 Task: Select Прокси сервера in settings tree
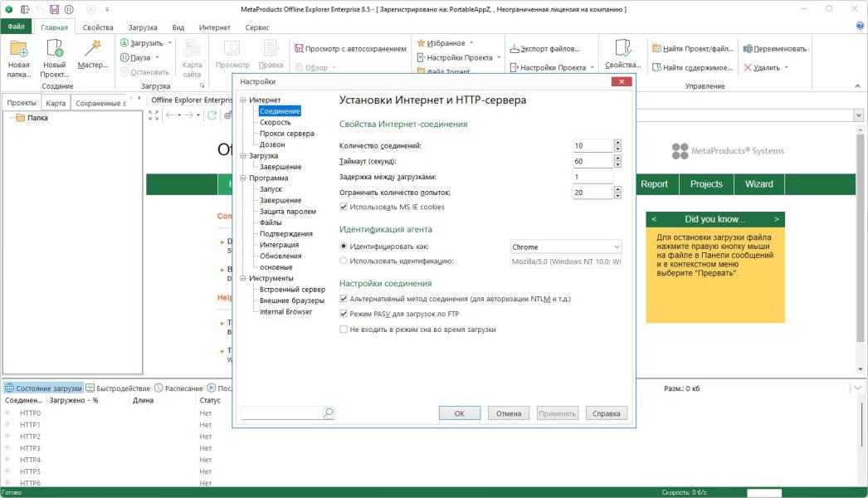[x=287, y=134]
